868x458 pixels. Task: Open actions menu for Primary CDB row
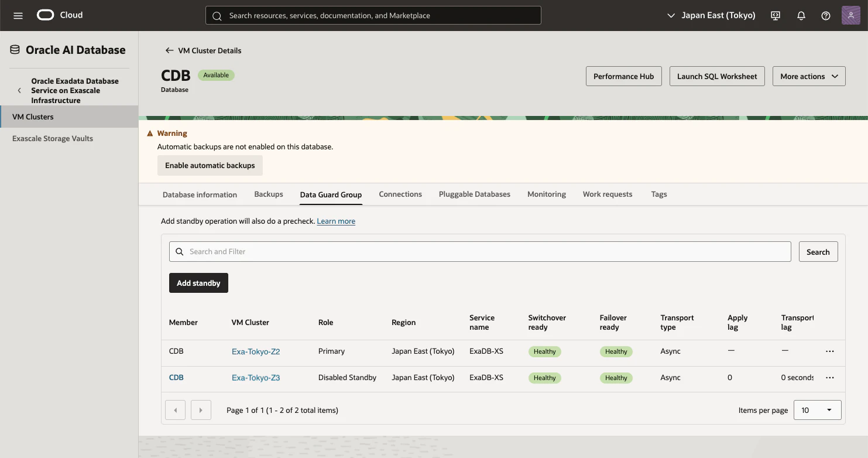[829, 351]
